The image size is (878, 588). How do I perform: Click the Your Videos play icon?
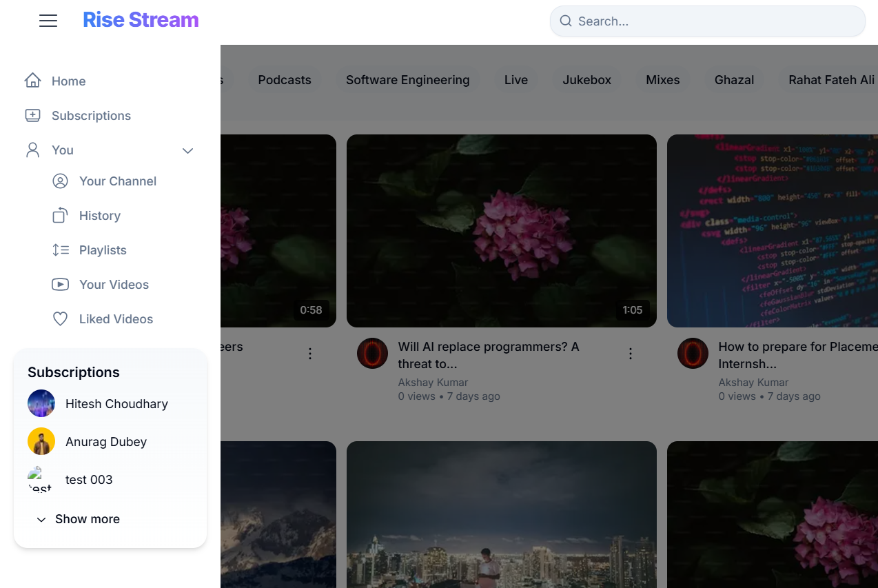point(60,284)
